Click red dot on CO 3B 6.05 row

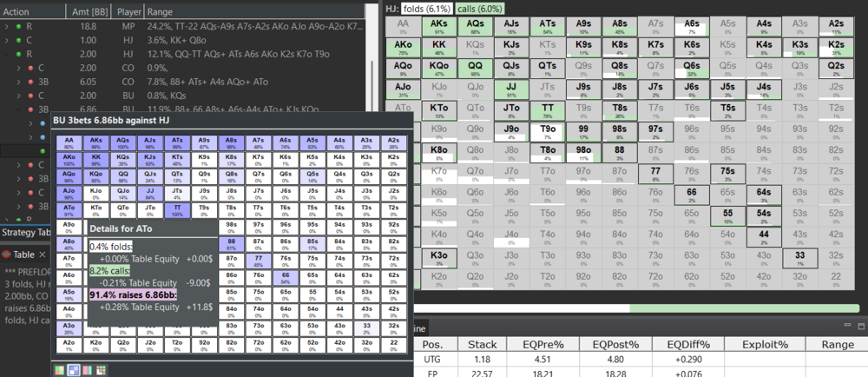click(30, 82)
